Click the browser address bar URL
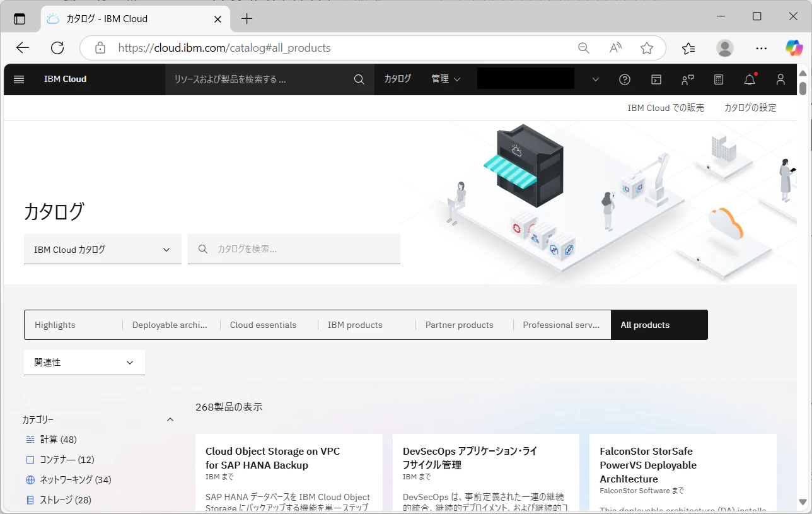This screenshot has width=812, height=514. pyautogui.click(x=224, y=48)
